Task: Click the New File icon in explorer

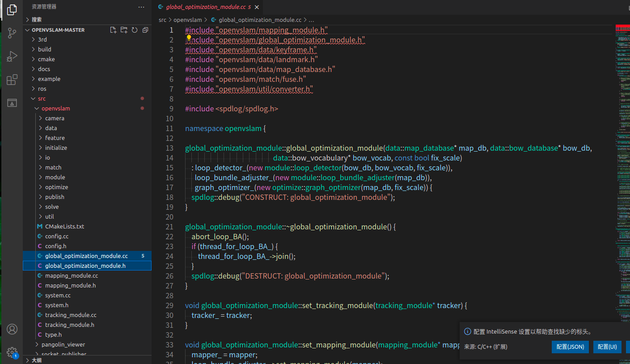Action: coord(114,30)
